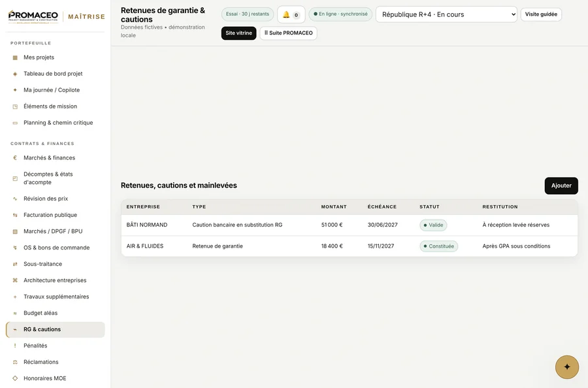Click the Architecture entreprises icon
This screenshot has height=388, width=588.
15,280
